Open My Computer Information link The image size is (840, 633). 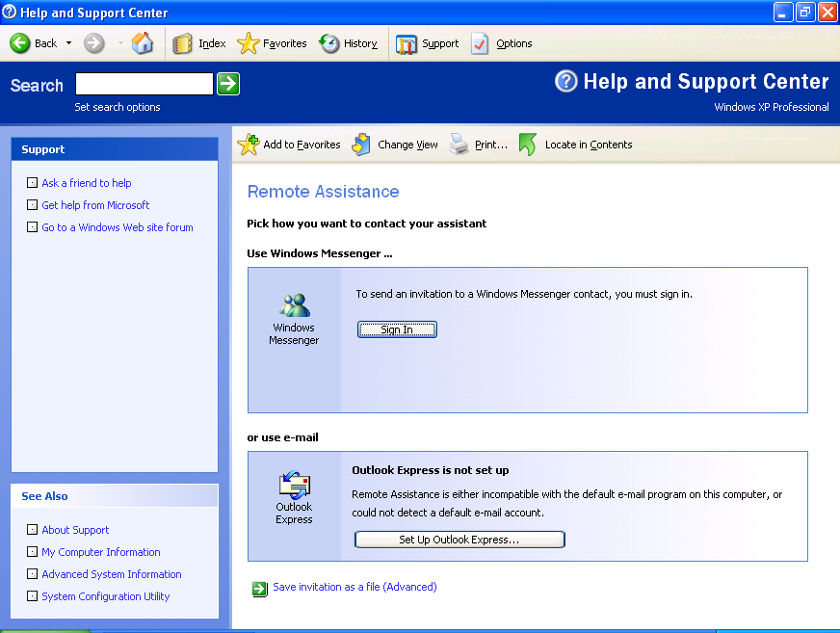coord(101,552)
